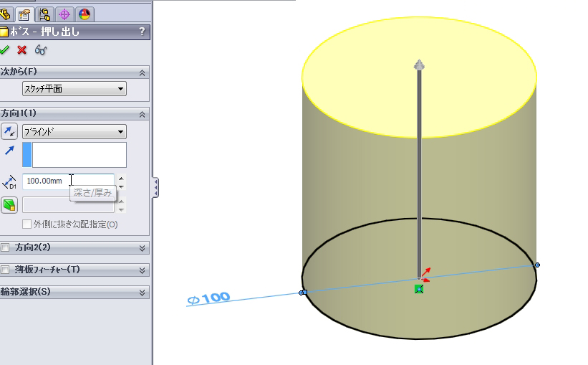Increase depth with the up spinner arrow

pos(120,178)
